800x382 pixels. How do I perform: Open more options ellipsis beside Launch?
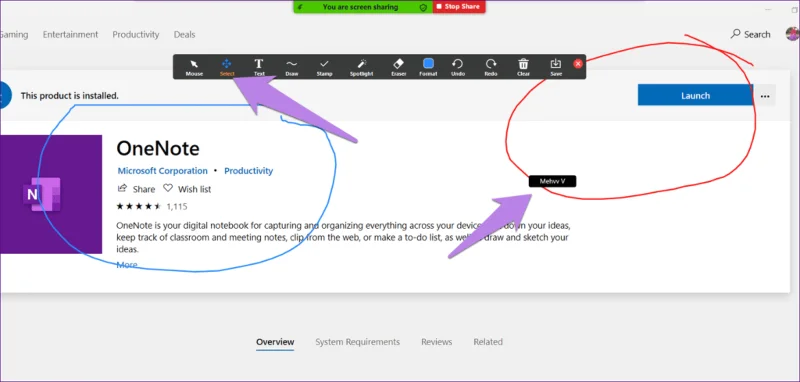[764, 95]
